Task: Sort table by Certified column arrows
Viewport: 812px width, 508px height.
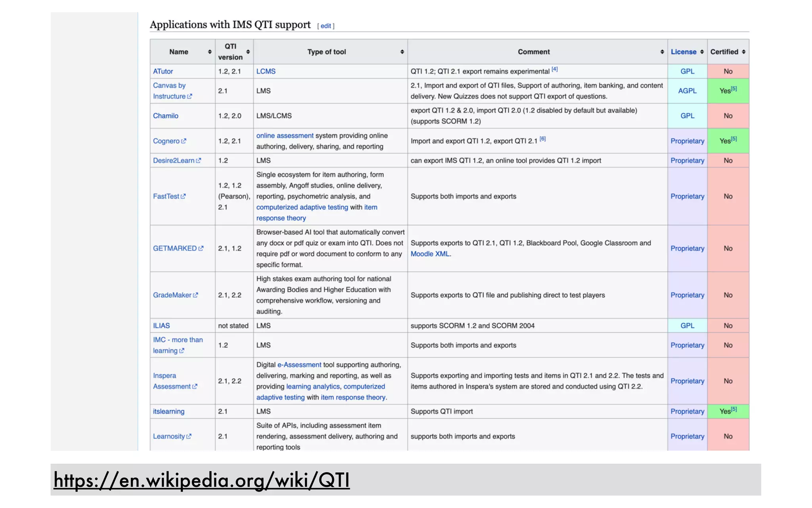Action: click(x=743, y=52)
